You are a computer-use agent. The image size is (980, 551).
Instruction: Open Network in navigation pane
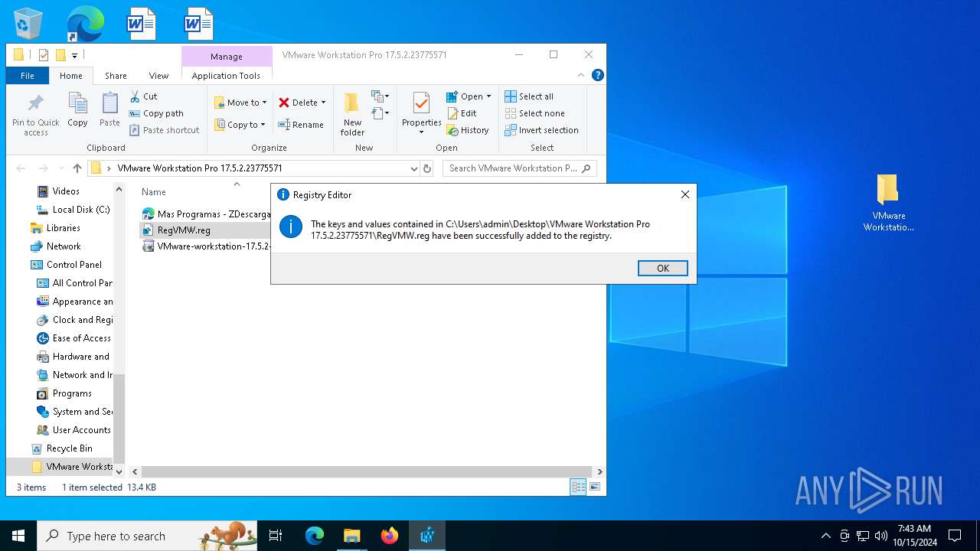coord(55,246)
